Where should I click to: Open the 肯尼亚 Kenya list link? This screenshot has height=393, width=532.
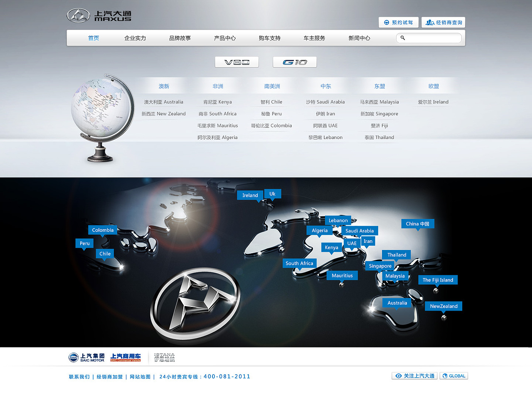tap(218, 102)
